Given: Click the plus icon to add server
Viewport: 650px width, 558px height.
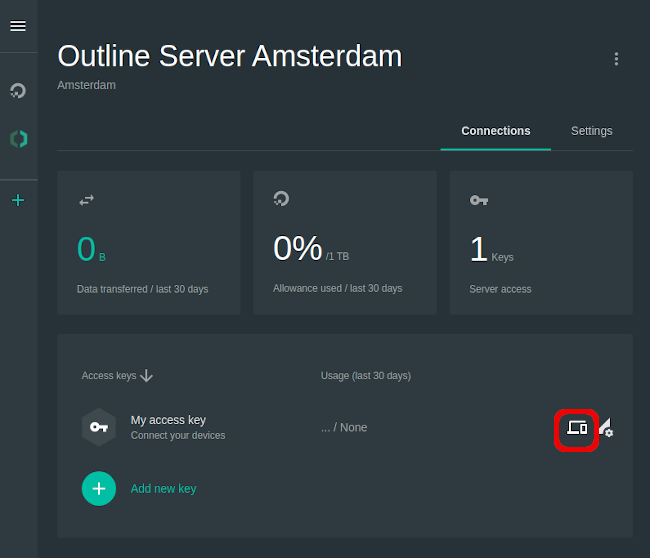Looking at the screenshot, I should [18, 200].
